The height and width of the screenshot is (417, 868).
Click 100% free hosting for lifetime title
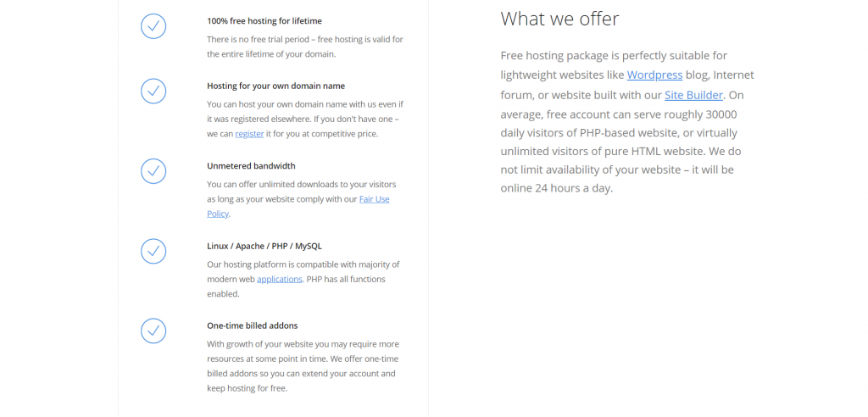[x=264, y=21]
